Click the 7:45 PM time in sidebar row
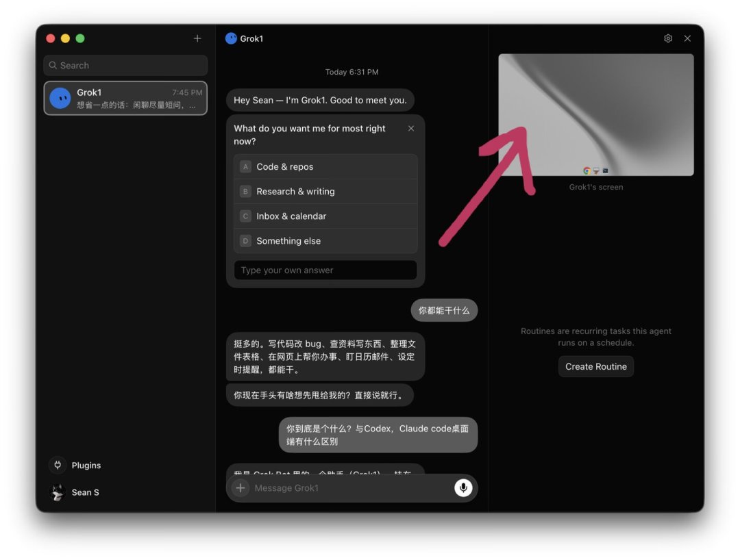The height and width of the screenshot is (560, 740). tap(187, 92)
